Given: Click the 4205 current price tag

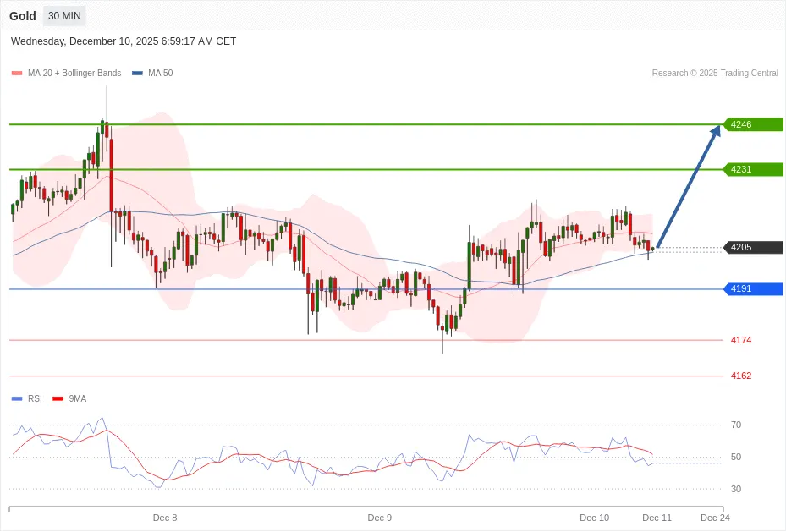Looking at the screenshot, I should [752, 248].
